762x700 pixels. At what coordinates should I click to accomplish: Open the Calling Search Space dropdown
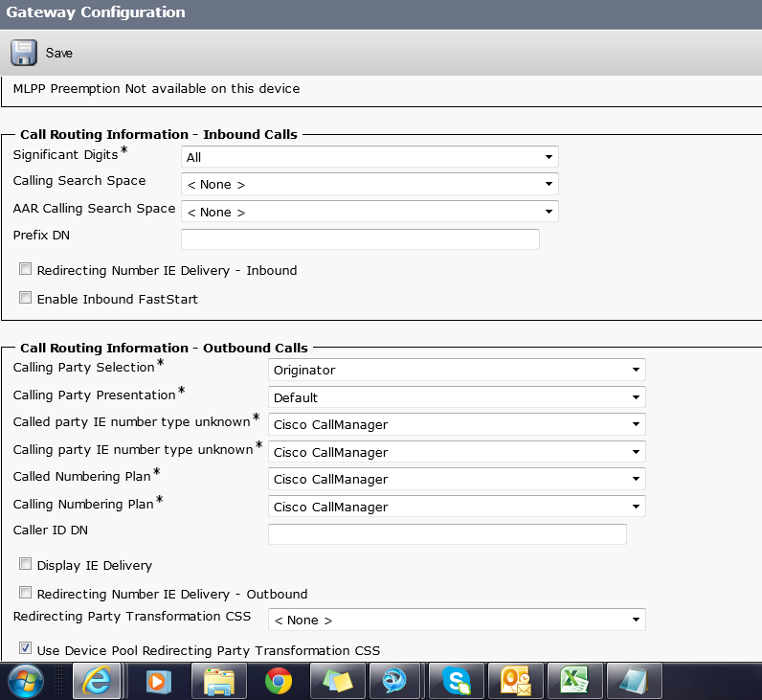(370, 184)
